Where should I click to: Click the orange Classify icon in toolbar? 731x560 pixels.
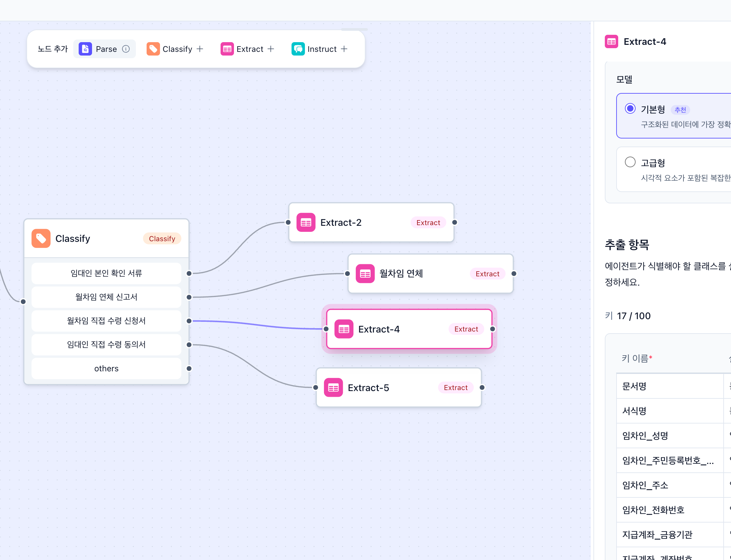click(153, 49)
